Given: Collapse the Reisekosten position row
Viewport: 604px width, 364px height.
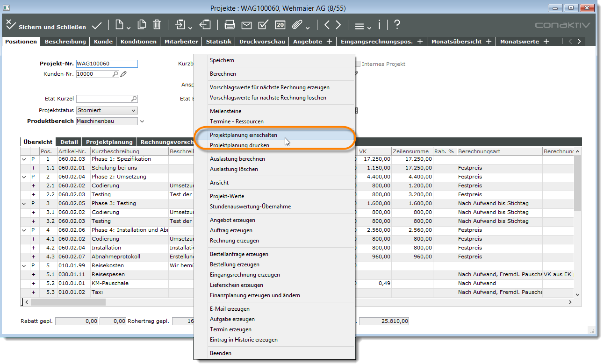Looking at the screenshot, I should [x=24, y=265].
